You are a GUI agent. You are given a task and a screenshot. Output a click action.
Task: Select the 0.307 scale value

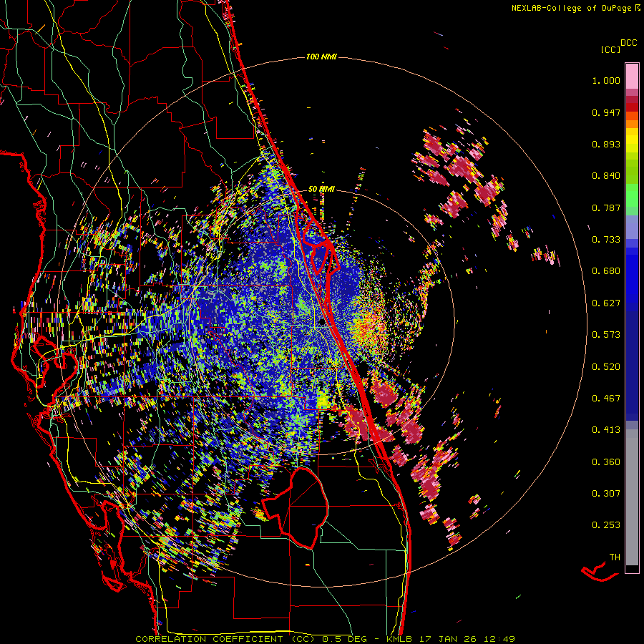coord(606,494)
